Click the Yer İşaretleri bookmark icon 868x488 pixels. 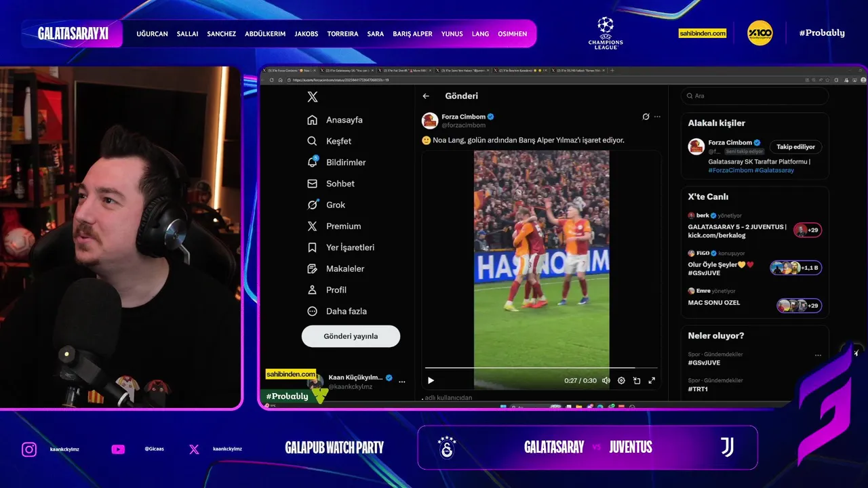pyautogui.click(x=312, y=247)
